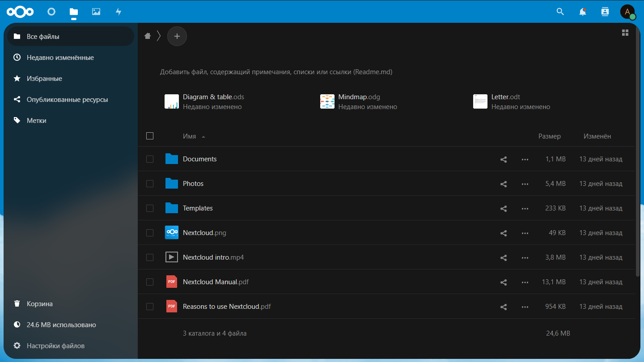This screenshot has width=644, height=362.
Task: Click the share icon for Documents folder
Action: [x=503, y=159]
